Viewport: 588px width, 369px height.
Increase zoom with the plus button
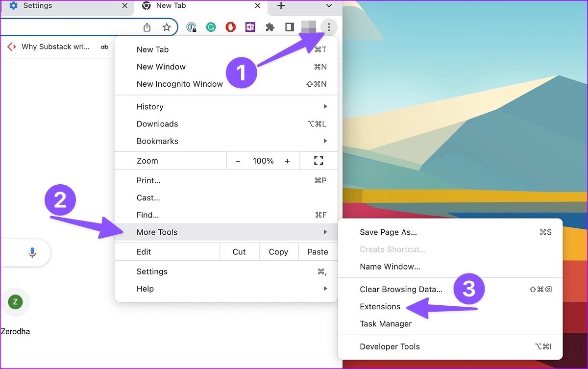click(287, 161)
